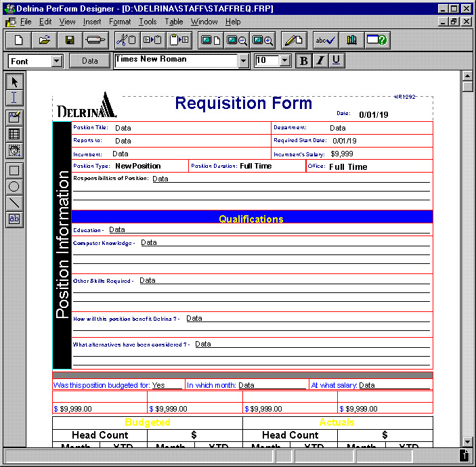Click the scissors Cut icon
The image size is (476, 467).
pos(123,40)
